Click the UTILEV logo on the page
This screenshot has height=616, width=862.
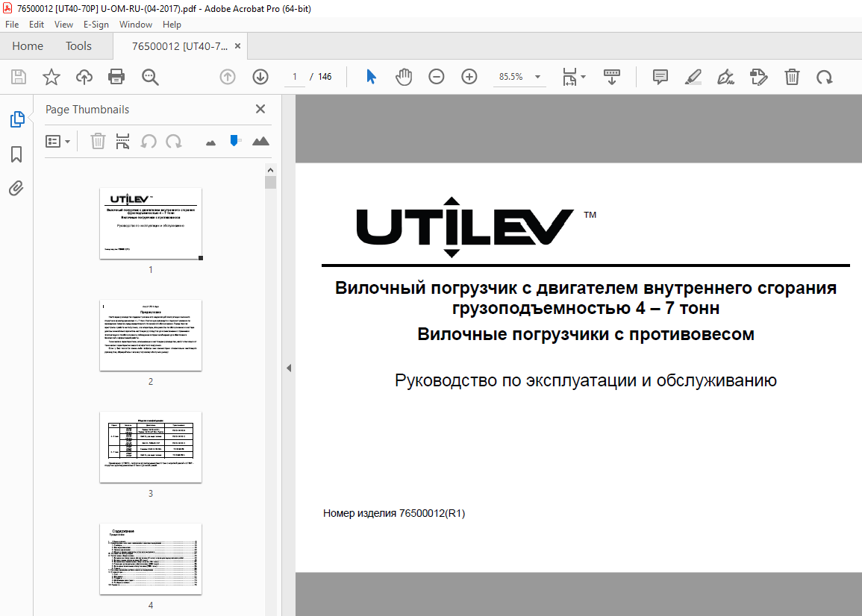pos(466,227)
